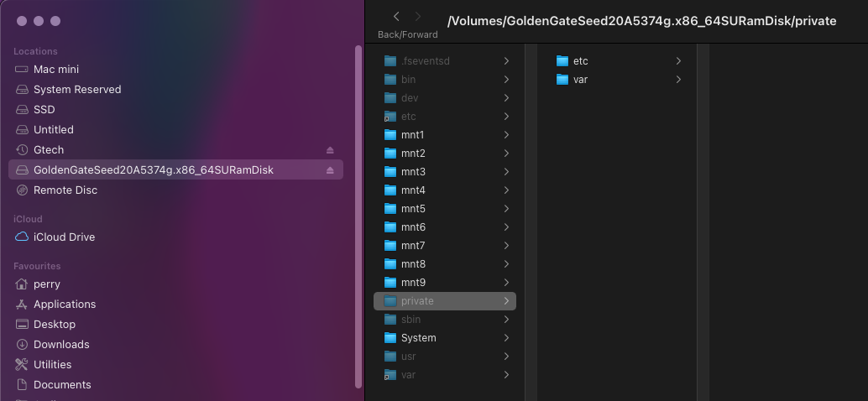Open Downloads in Favourites

pyautogui.click(x=176, y=344)
